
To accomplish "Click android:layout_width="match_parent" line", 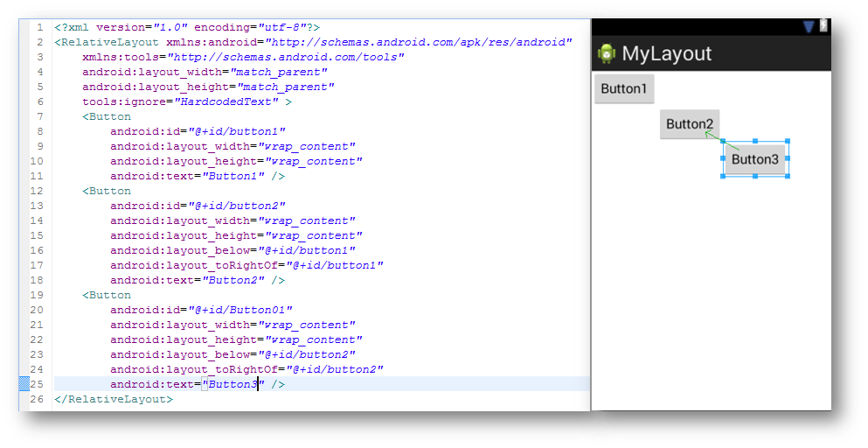I will click(x=205, y=72).
